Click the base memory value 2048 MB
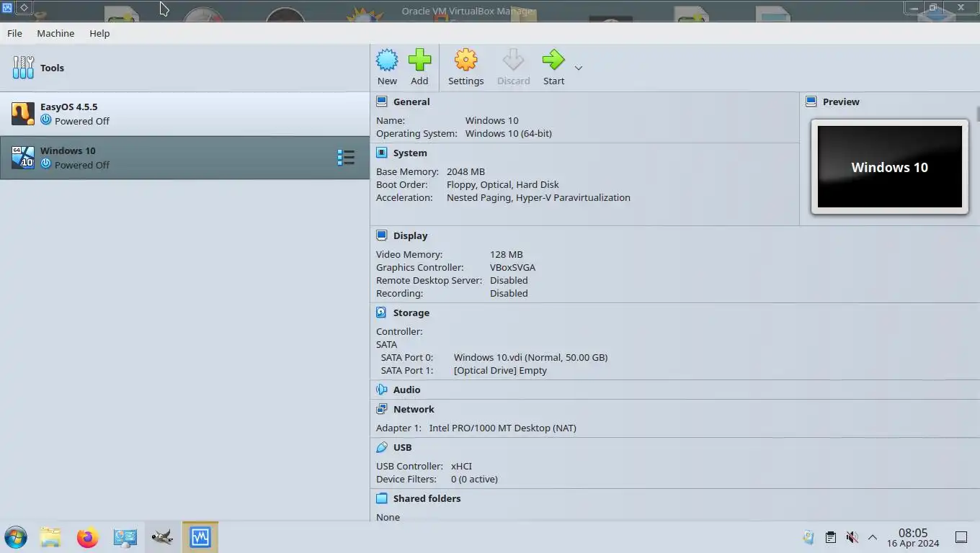This screenshot has width=980, height=553. click(465, 171)
